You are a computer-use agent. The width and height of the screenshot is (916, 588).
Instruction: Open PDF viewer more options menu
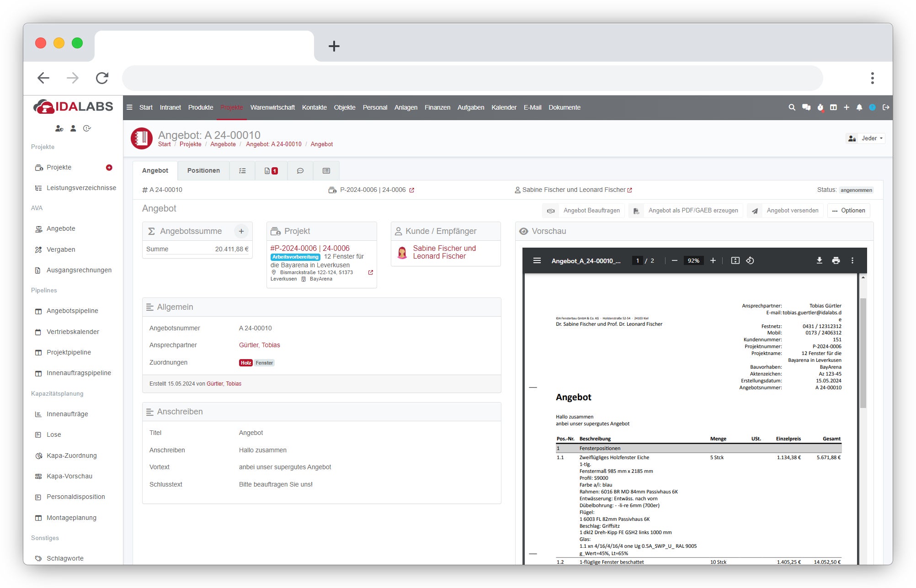pos(852,260)
